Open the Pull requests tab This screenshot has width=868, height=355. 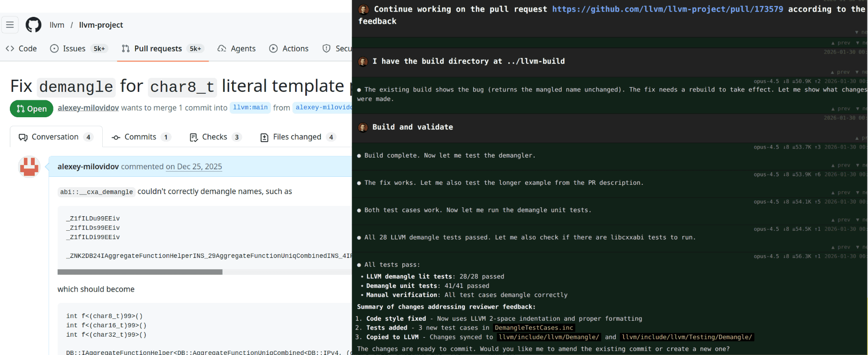pyautogui.click(x=163, y=48)
